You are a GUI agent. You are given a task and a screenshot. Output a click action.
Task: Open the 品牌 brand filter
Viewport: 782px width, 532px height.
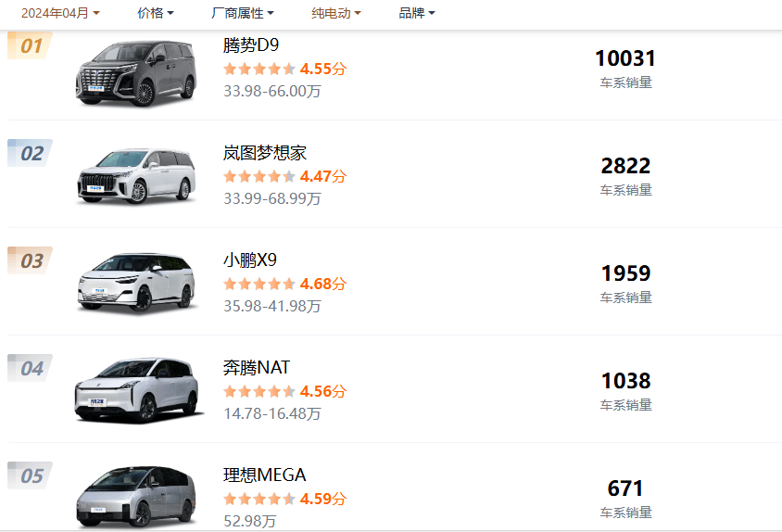[417, 13]
